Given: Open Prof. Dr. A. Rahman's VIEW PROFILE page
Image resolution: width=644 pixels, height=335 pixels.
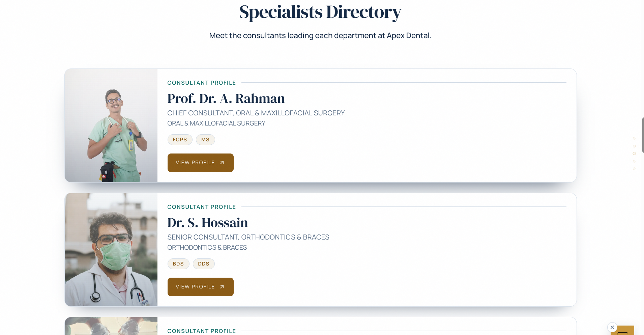Looking at the screenshot, I should tap(196, 162).
